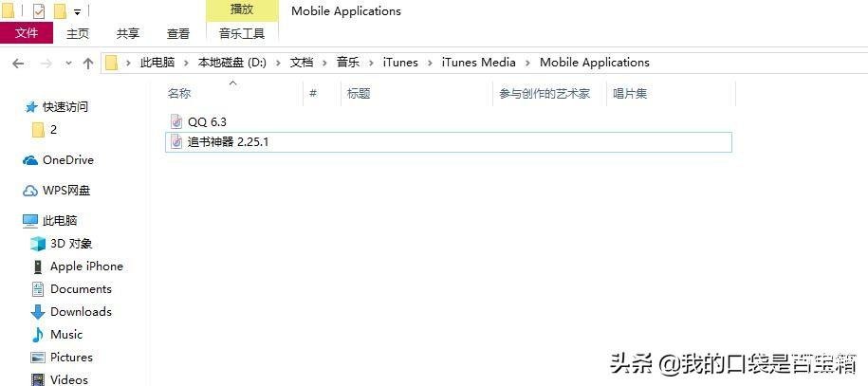868x386 pixels.
Task: Navigate to iTunes Media in breadcrumb
Action: click(478, 63)
